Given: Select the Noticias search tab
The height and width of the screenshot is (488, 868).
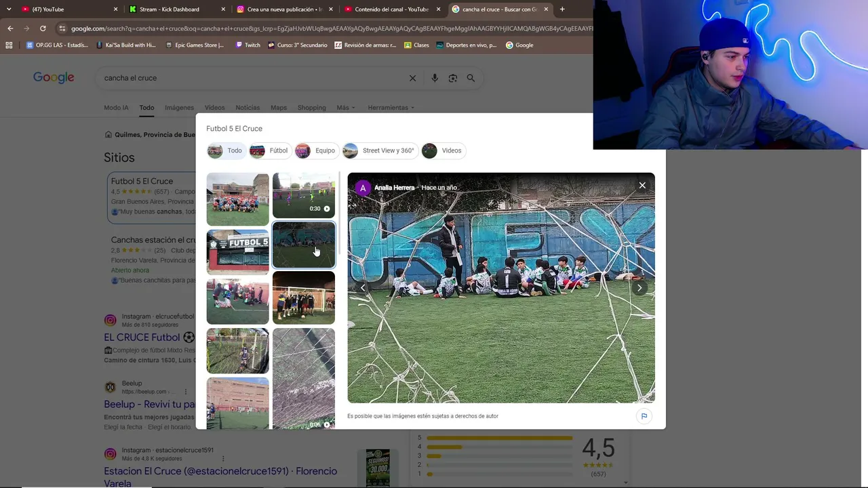Looking at the screenshot, I should [248, 108].
